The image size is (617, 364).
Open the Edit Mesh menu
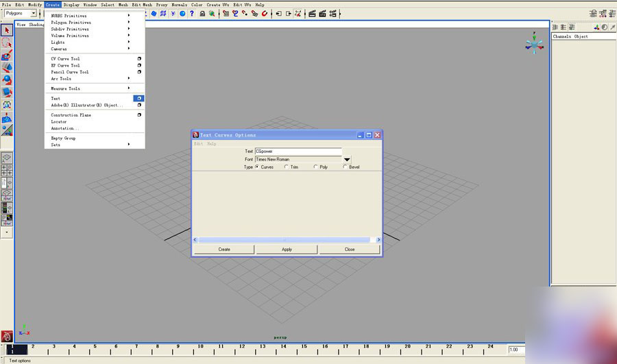point(142,5)
